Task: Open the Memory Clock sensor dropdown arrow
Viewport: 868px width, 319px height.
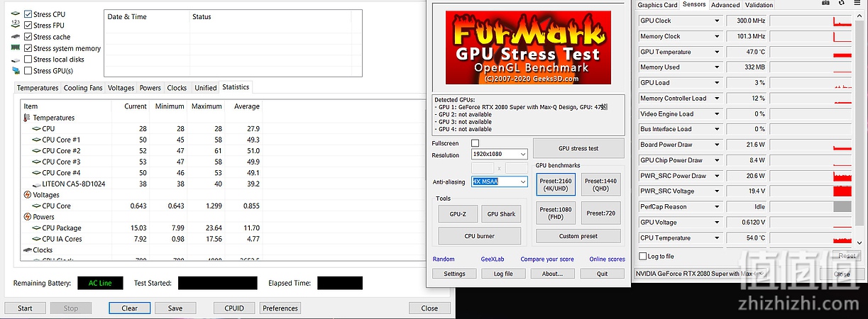Action: coord(717,36)
